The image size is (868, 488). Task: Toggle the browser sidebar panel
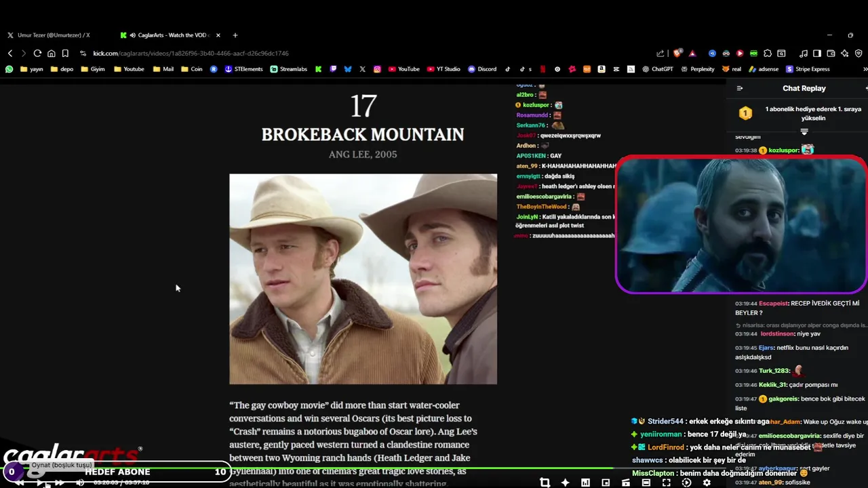(817, 54)
